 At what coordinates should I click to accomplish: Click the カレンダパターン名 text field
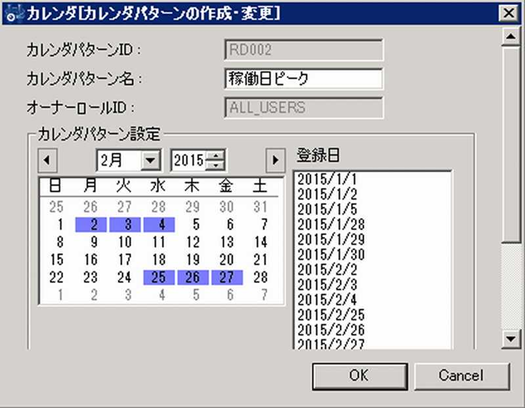303,79
